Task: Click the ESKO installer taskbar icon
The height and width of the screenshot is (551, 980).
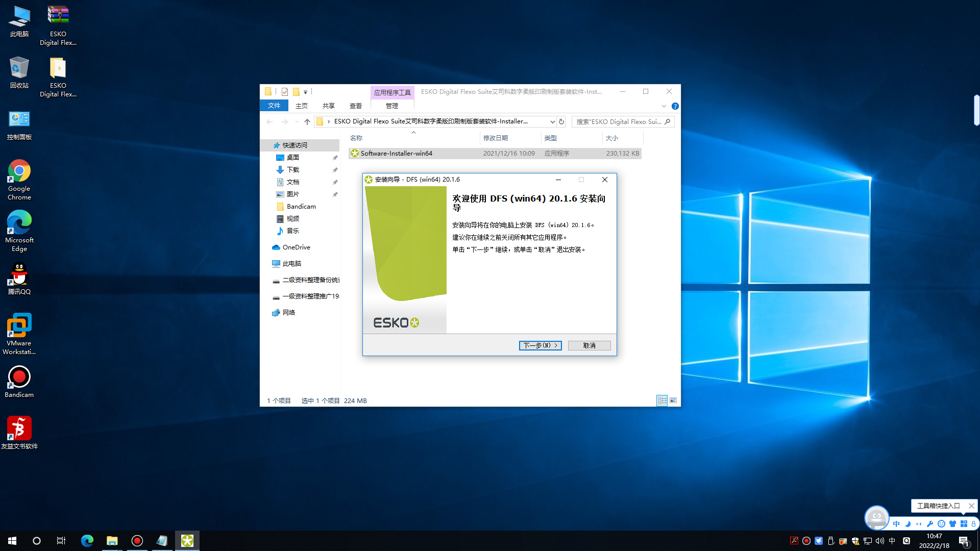Action: click(187, 541)
